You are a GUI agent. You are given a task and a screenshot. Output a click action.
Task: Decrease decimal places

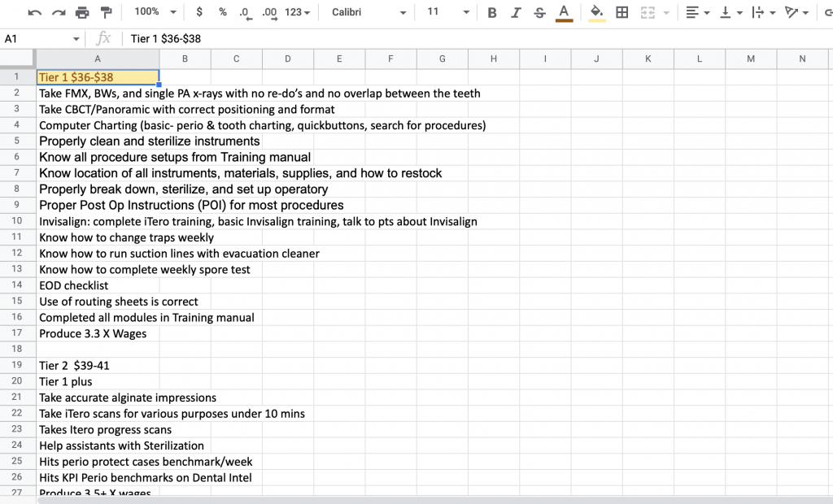[x=246, y=12]
